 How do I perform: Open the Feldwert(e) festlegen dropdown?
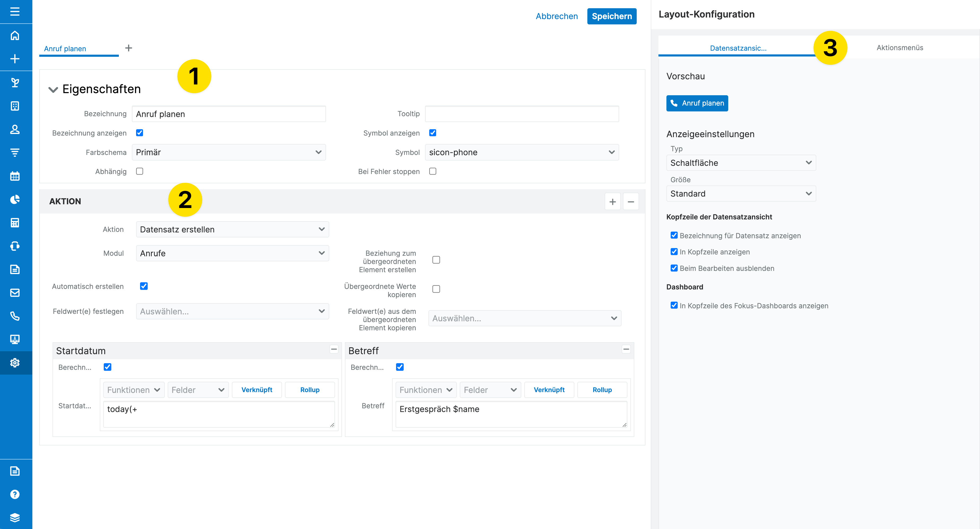coord(232,311)
